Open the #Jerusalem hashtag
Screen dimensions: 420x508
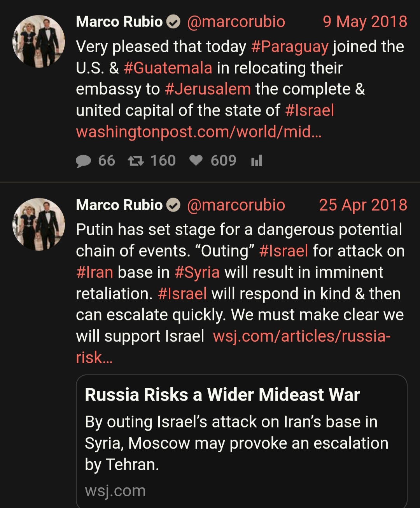pyautogui.click(x=208, y=89)
